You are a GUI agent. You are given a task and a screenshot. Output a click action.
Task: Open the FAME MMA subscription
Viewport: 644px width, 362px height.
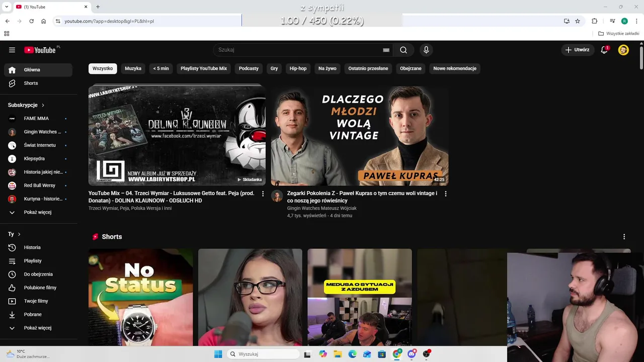(x=38, y=119)
